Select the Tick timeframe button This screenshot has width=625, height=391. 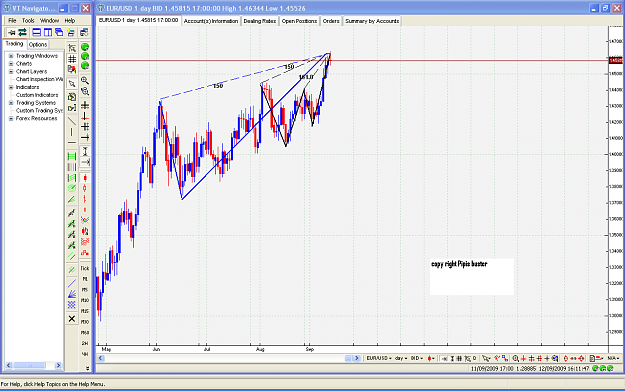click(85, 268)
